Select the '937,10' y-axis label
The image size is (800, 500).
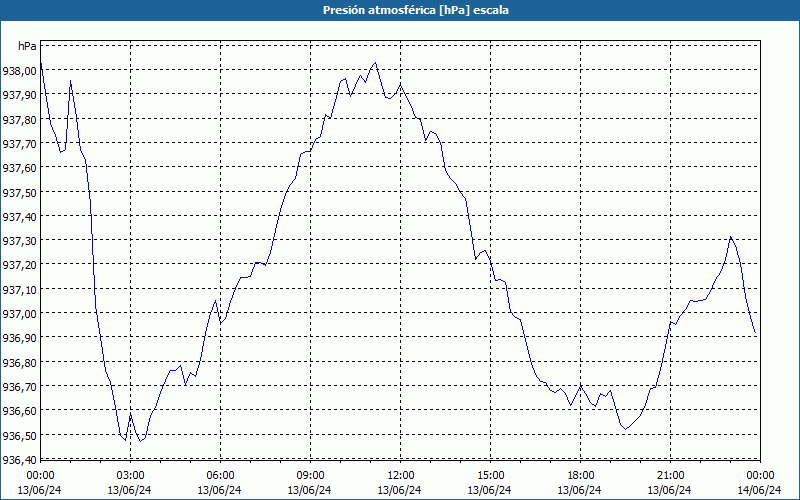coord(19,289)
